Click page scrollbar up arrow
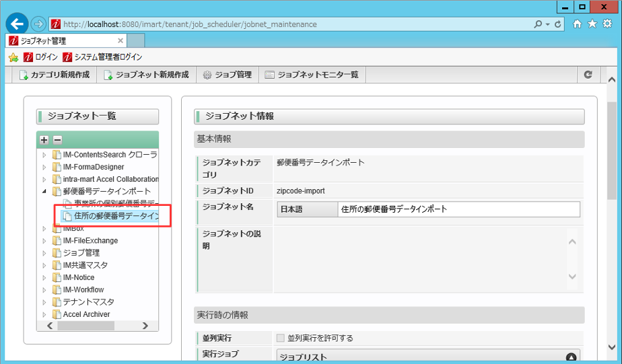Image resolution: width=622 pixels, height=364 pixels. (612, 79)
